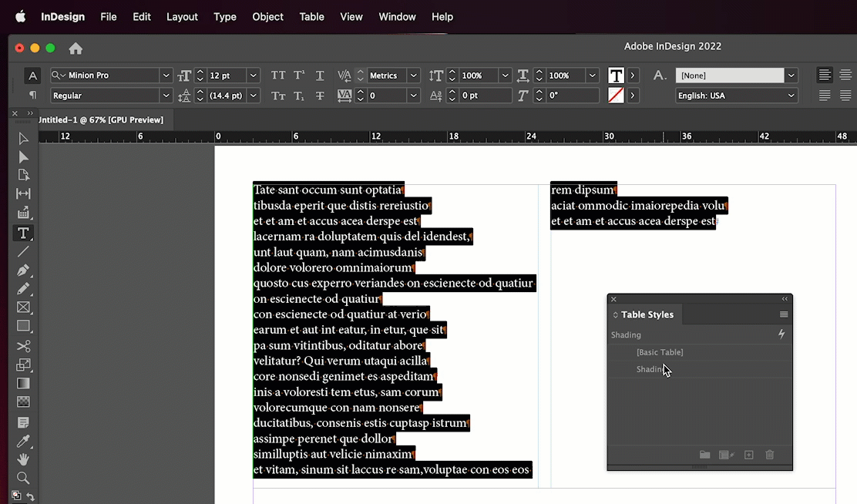The image size is (857, 504).
Task: Select the Pen tool
Action: [x=23, y=270]
